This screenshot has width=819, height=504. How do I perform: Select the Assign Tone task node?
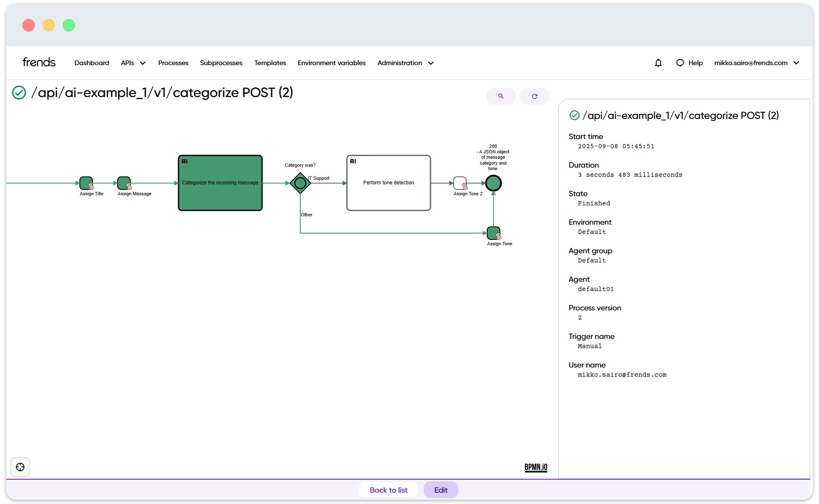pyautogui.click(x=493, y=233)
